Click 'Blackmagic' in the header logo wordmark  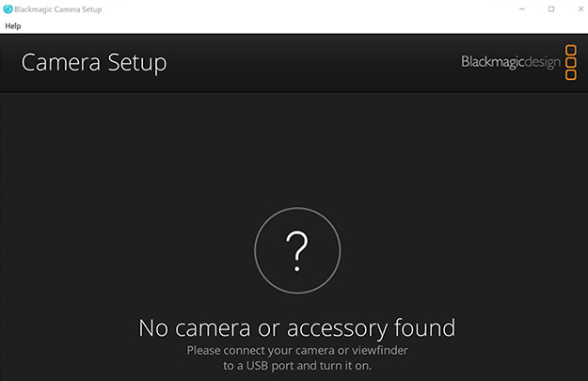(490, 62)
